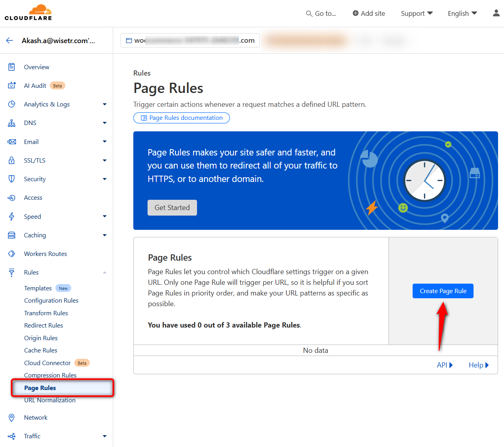
Task: Open the user account profile icon
Action: coord(496,13)
